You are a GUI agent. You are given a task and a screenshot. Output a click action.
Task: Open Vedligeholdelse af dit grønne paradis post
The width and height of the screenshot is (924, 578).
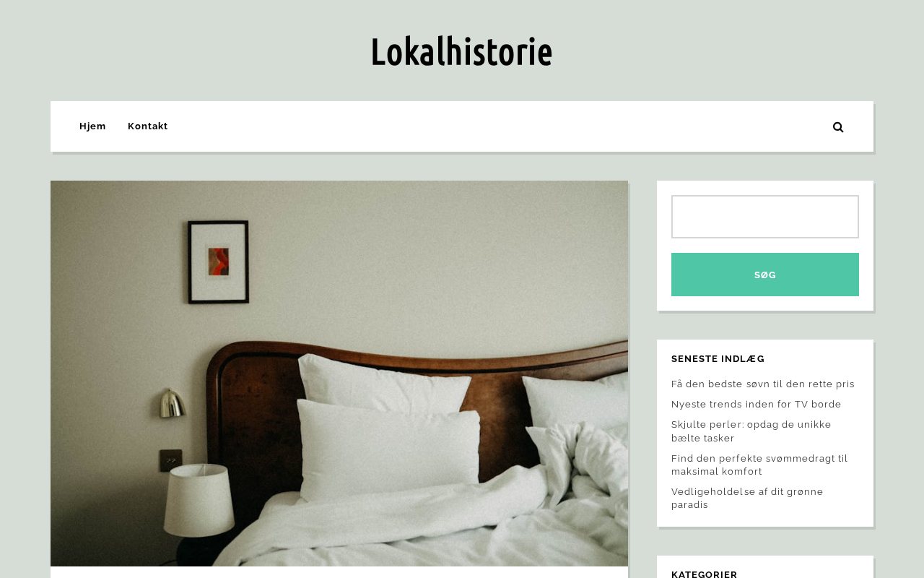point(747,498)
